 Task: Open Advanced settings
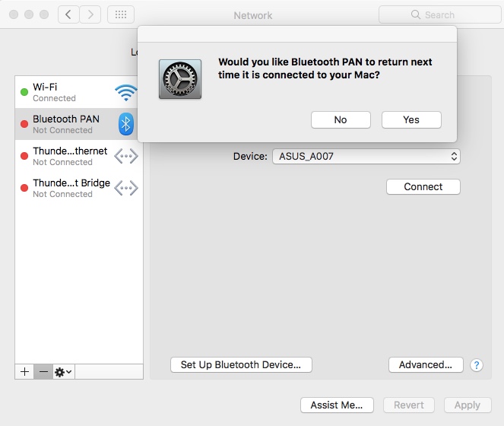pyautogui.click(x=426, y=365)
